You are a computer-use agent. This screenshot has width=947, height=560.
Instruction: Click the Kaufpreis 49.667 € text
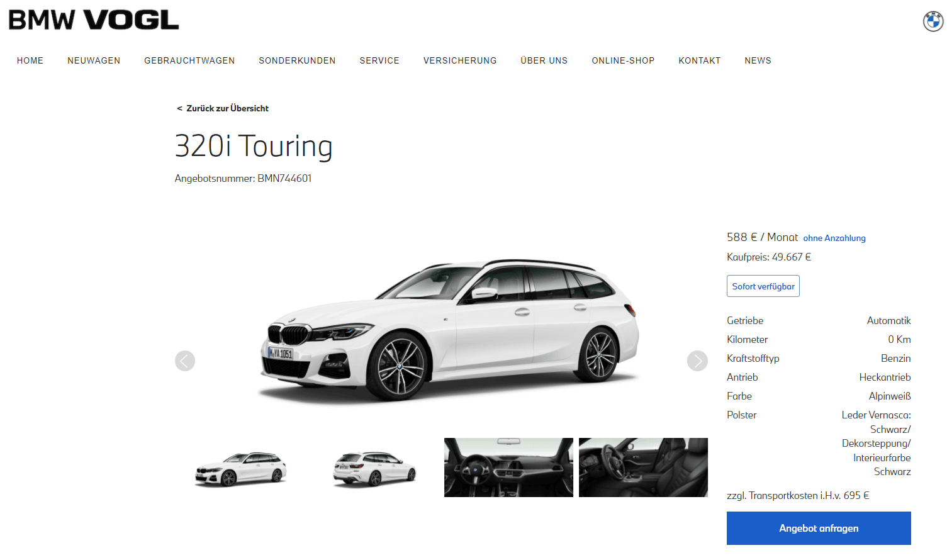pos(769,257)
